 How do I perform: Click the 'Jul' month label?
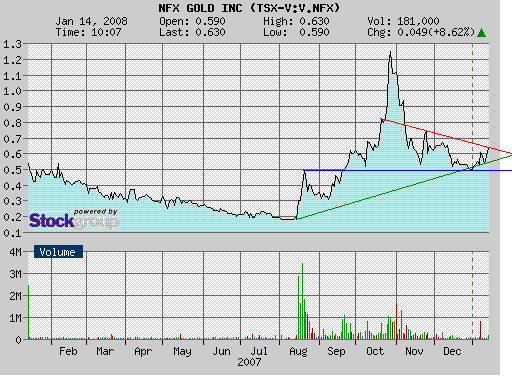tap(259, 351)
